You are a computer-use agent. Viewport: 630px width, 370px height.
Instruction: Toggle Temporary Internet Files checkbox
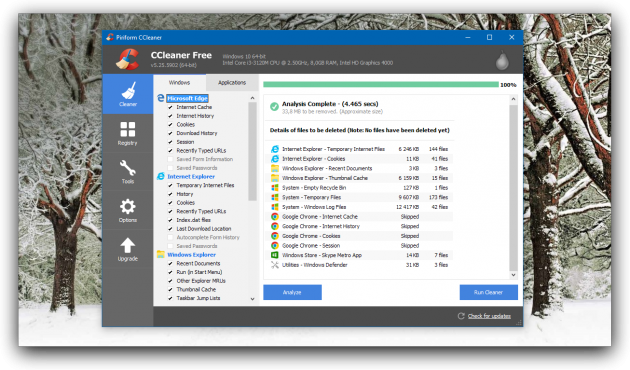coord(170,186)
